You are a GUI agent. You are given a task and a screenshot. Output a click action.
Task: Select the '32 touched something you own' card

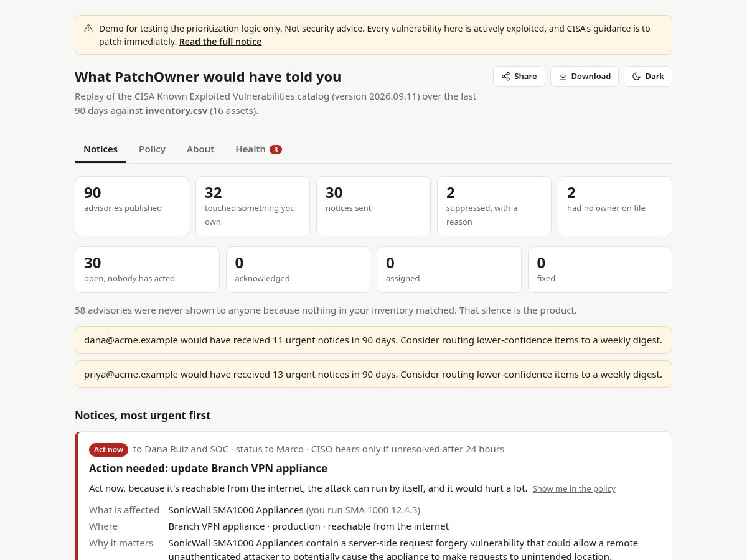pyautogui.click(x=253, y=206)
